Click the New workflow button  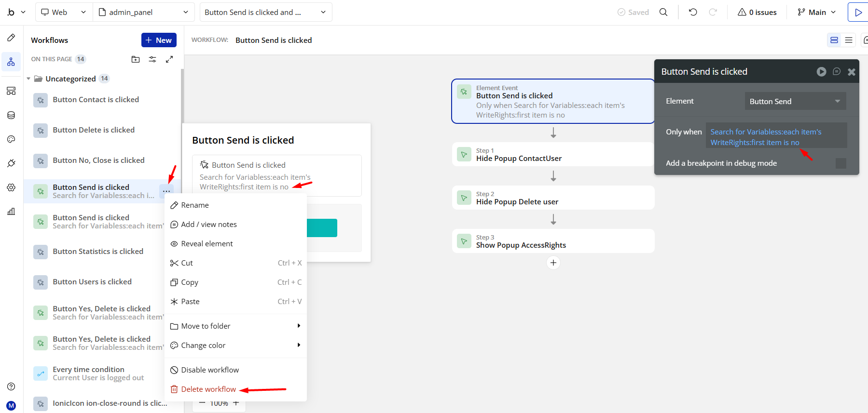(x=159, y=40)
